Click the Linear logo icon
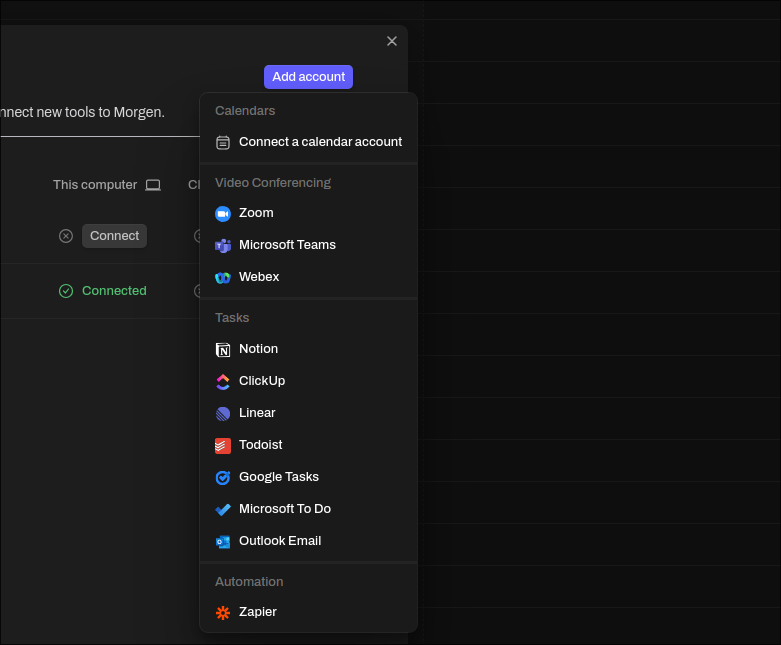 click(x=223, y=413)
